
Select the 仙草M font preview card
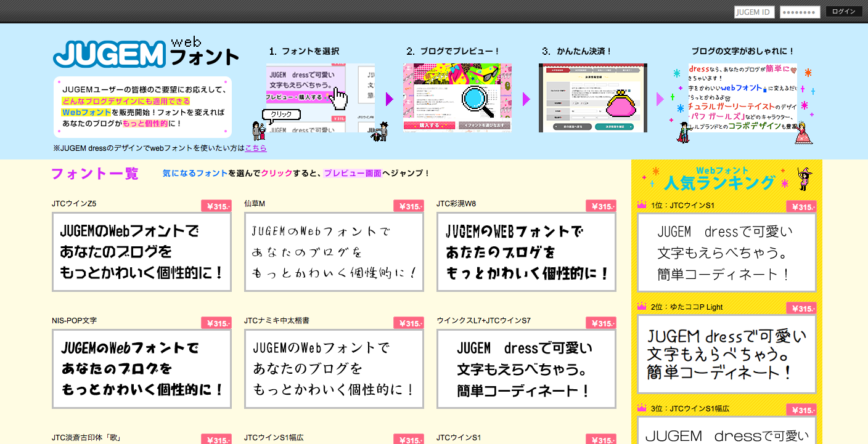pos(334,252)
